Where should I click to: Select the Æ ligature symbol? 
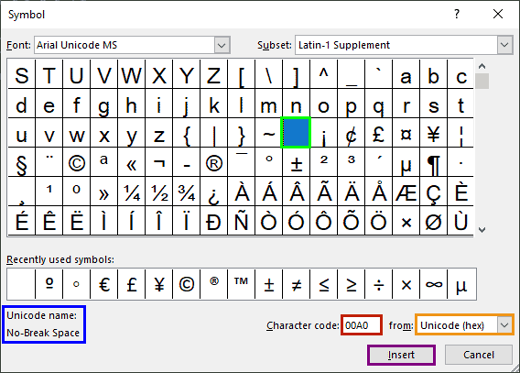click(406, 191)
